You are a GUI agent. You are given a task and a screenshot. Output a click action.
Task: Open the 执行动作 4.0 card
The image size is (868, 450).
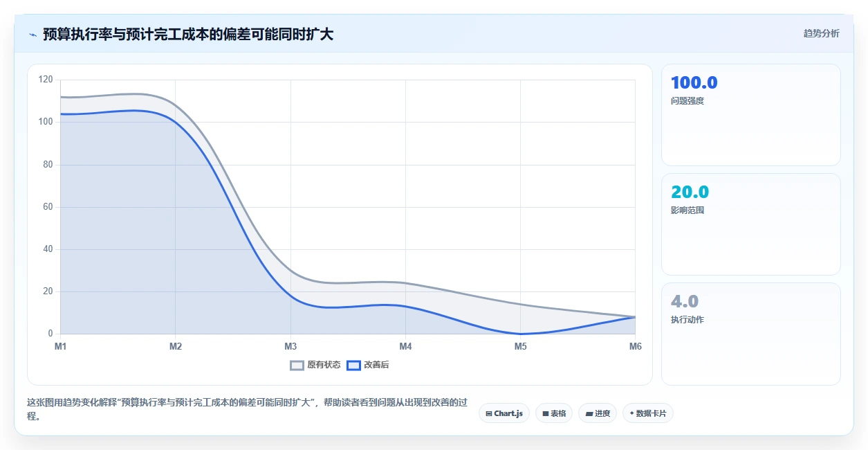pos(751,334)
